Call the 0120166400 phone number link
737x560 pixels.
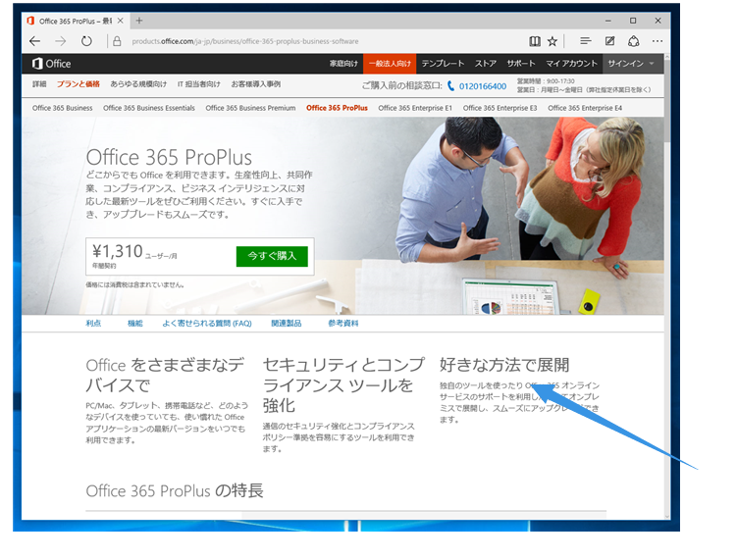[x=483, y=86]
